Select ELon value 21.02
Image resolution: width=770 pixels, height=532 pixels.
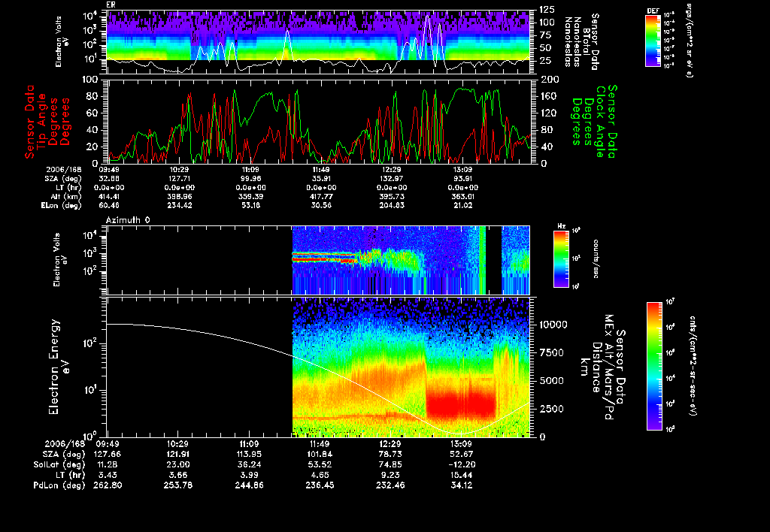[x=462, y=205]
